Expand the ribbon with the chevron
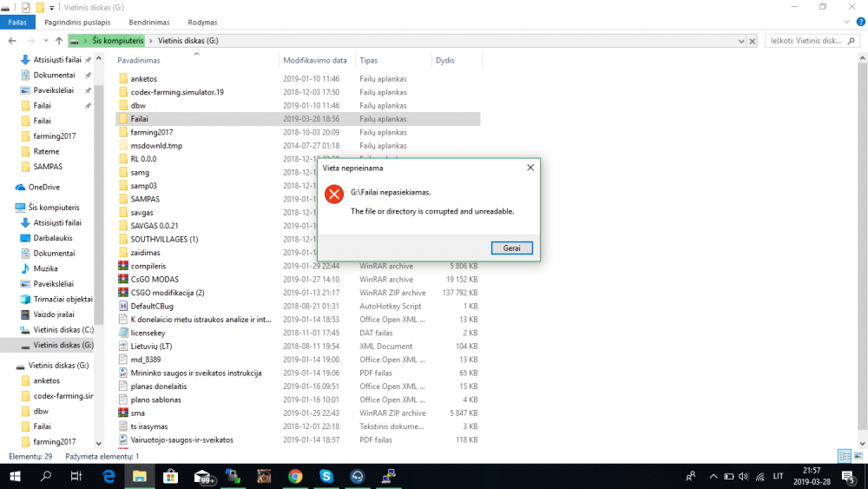 click(847, 23)
